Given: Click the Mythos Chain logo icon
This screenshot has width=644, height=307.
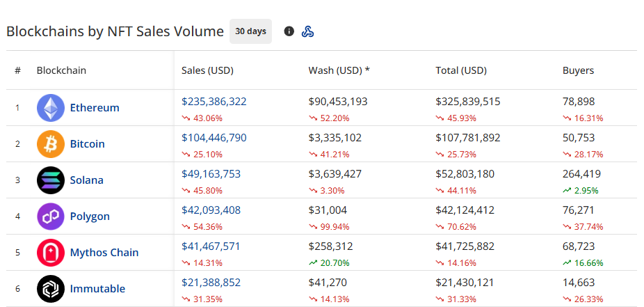Looking at the screenshot, I should [x=51, y=252].
